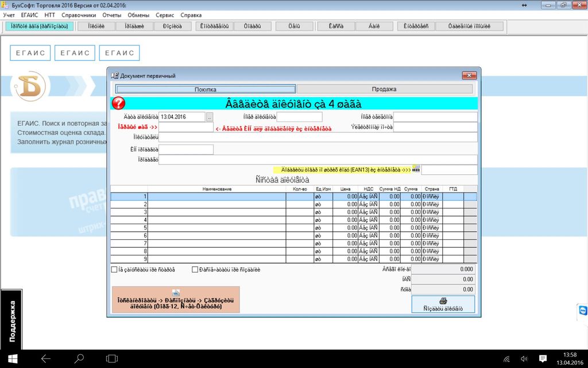Click the printer icon button in dialog
Viewport: 588px width, 368px height.
(443, 304)
